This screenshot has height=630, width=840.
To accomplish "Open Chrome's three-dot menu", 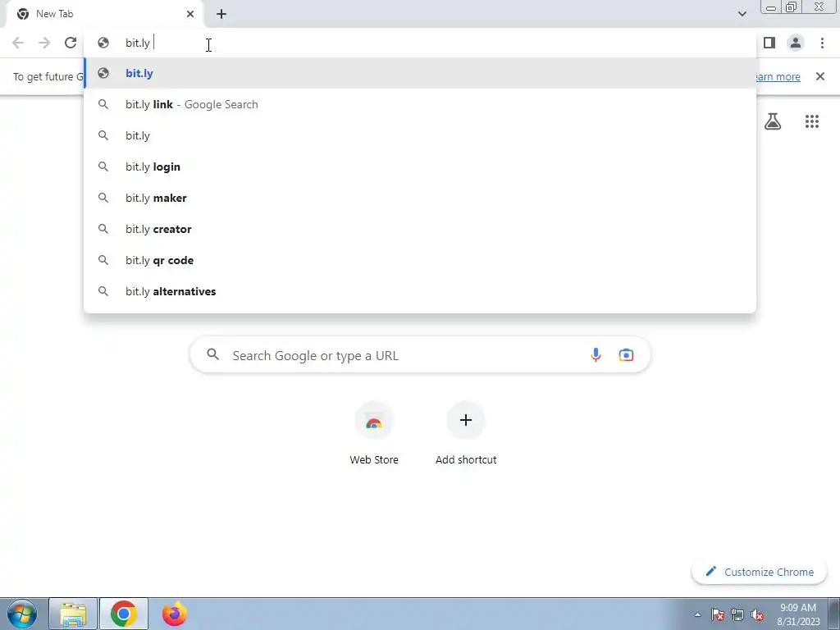I will (822, 43).
